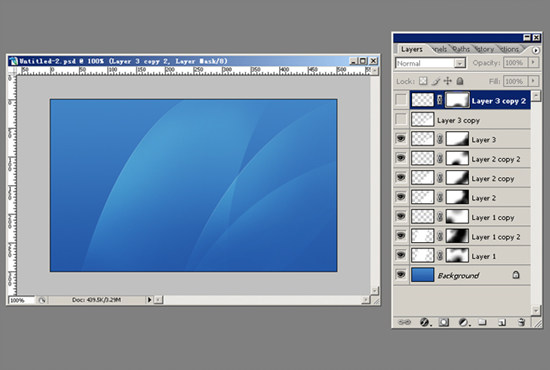Show the Layer 3 copy 2 layer
The image size is (550, 370).
(401, 100)
